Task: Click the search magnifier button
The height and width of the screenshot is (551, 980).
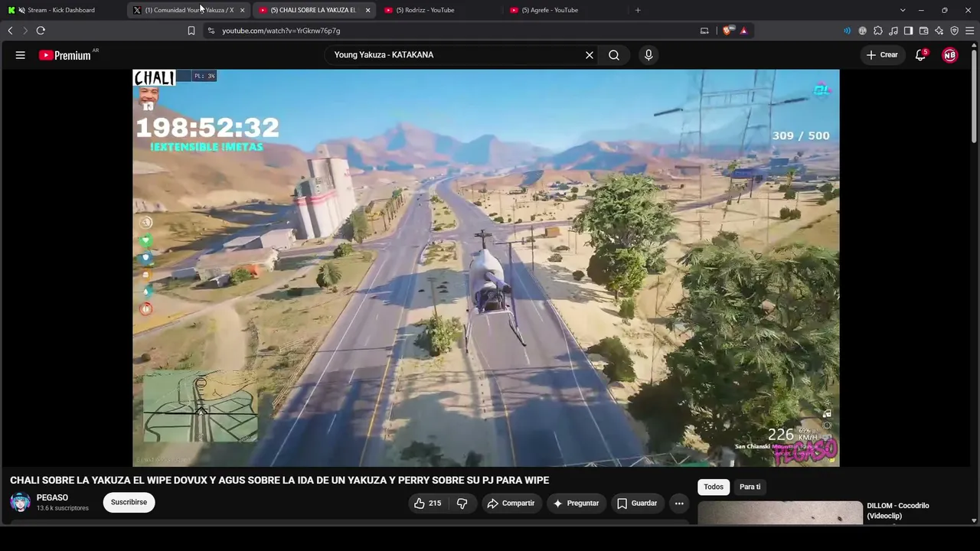Action: pyautogui.click(x=614, y=55)
